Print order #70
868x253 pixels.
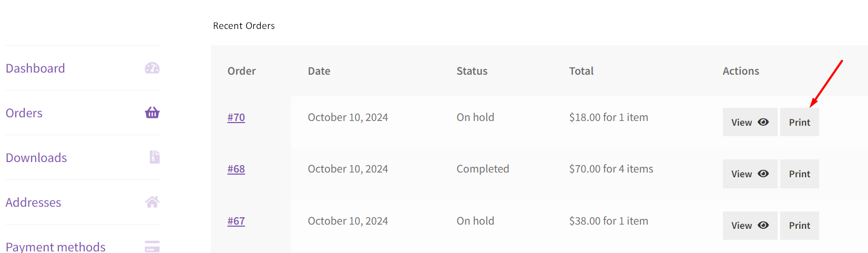799,122
